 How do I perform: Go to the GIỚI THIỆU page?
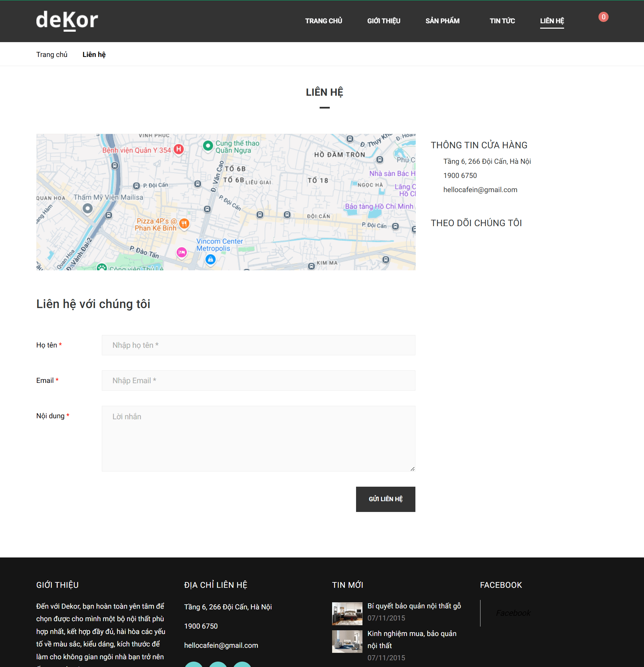(x=384, y=21)
